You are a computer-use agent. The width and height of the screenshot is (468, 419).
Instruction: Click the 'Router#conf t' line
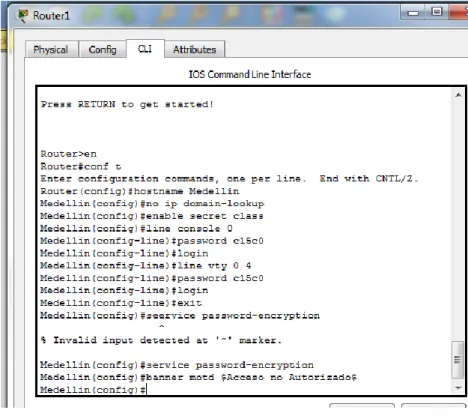81,166
